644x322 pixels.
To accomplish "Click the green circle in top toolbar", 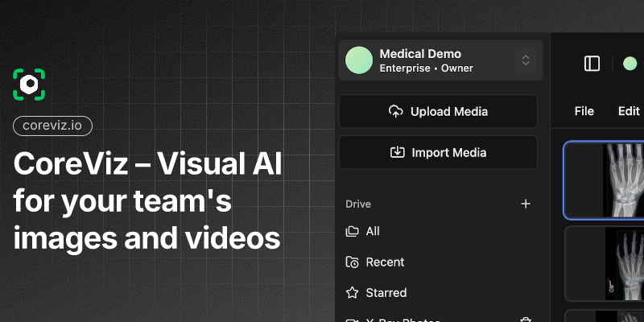I will coord(630,64).
